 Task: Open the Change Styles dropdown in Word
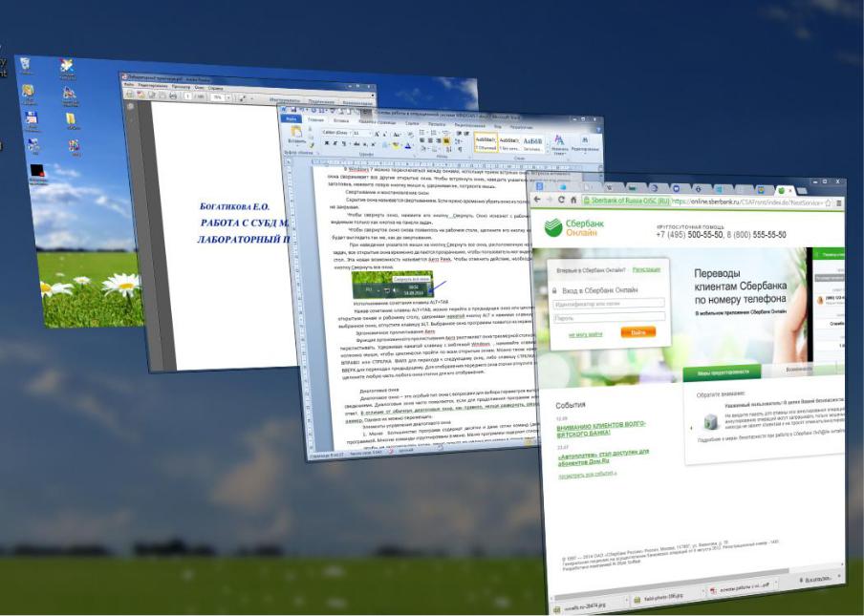(x=559, y=146)
